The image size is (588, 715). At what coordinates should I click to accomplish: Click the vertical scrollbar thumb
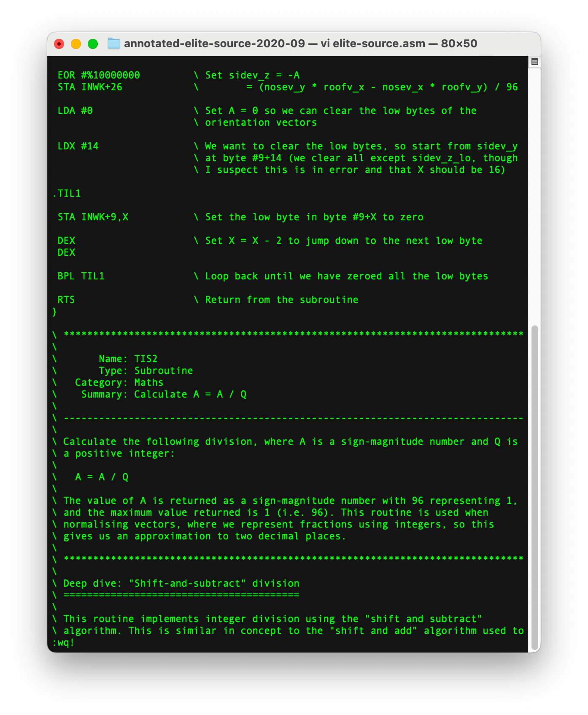pos(535,488)
